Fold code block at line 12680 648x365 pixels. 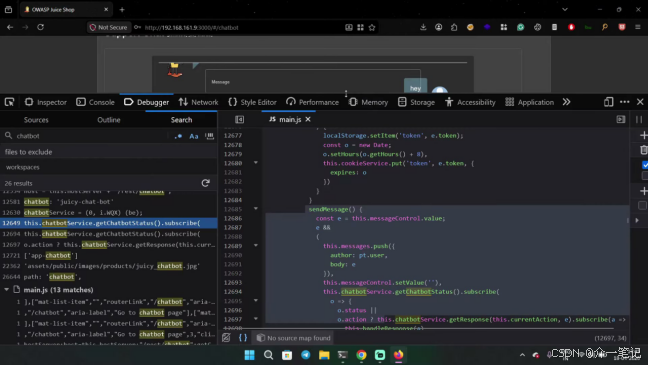pos(256,163)
